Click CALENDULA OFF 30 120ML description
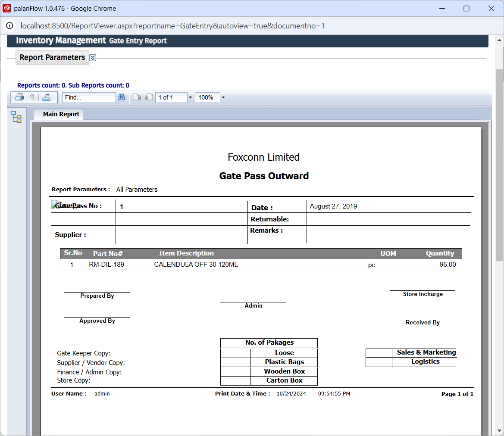Viewport: 504px width, 436px height. 196,265
